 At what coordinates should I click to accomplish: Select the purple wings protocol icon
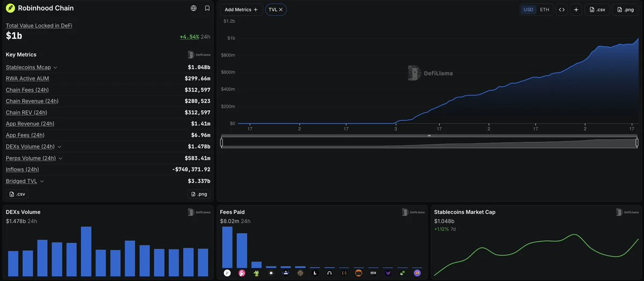pyautogui.click(x=388, y=273)
